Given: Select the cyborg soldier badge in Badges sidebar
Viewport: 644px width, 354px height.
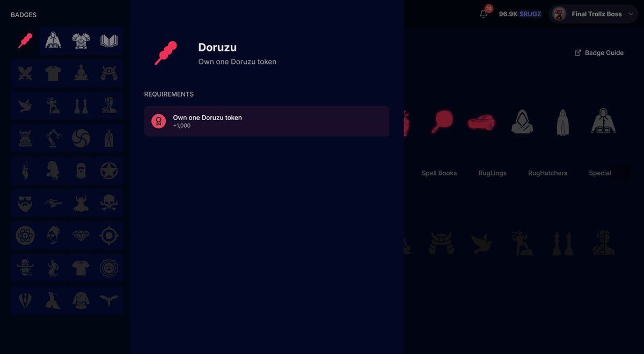Looking at the screenshot, I should click(109, 106).
